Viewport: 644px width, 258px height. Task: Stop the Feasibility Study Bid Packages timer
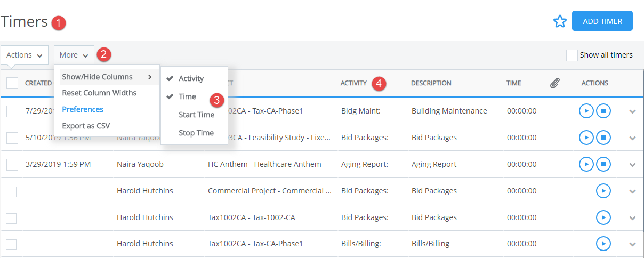point(603,138)
